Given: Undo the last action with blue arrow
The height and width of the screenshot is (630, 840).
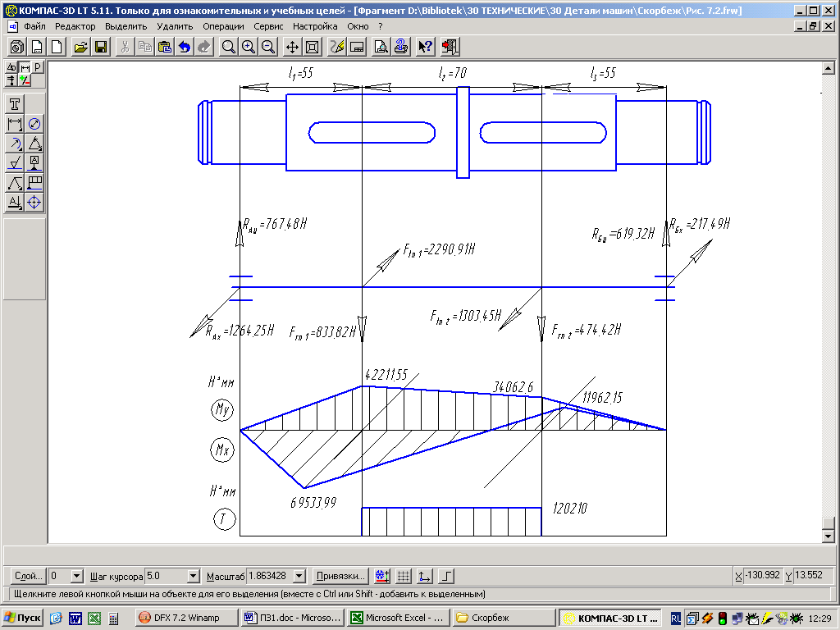Looking at the screenshot, I should (x=185, y=47).
